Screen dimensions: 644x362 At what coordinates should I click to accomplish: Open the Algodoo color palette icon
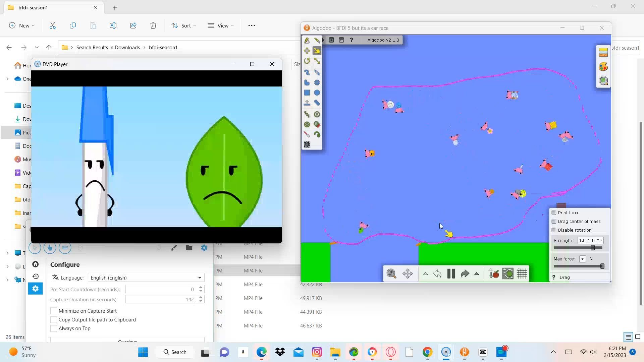coord(603,66)
